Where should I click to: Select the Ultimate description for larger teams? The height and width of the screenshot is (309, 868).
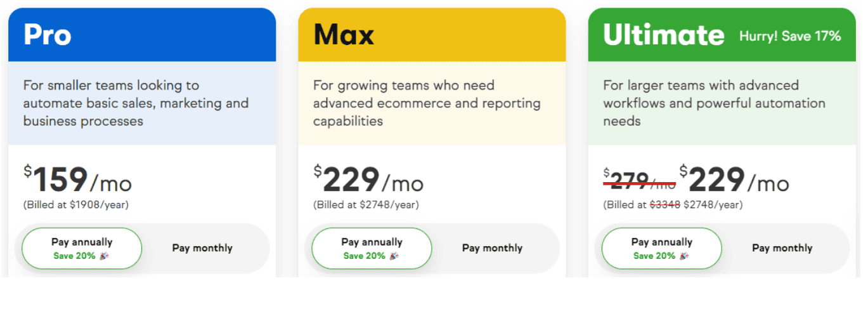point(714,103)
